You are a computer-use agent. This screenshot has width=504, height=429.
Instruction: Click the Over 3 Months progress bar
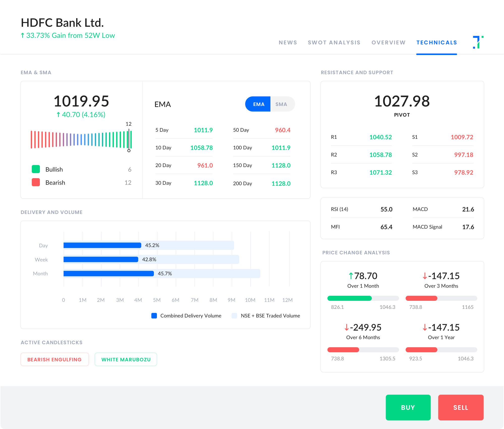click(x=441, y=298)
